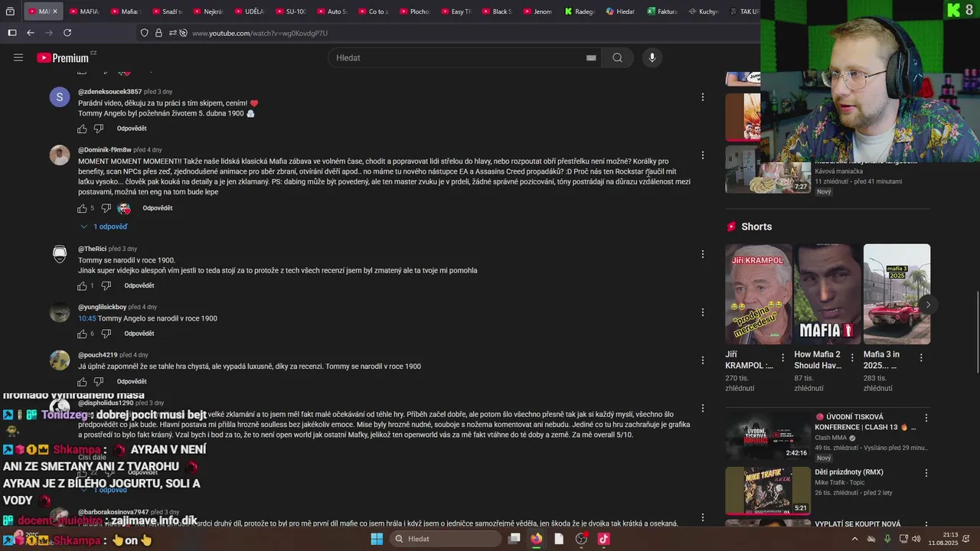Screen dimensions: 980x551
Task: Open options menu for @yunglilsickboy comment
Action: coord(702,312)
